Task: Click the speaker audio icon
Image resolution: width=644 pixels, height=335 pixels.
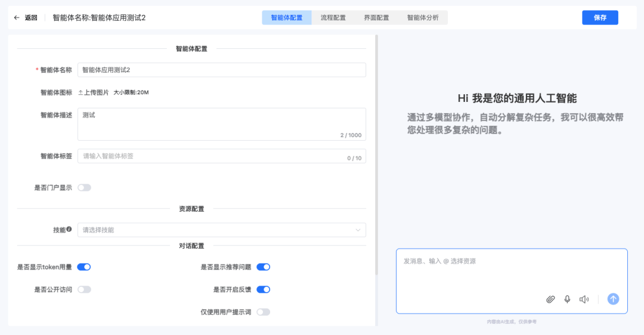Action: click(584, 299)
